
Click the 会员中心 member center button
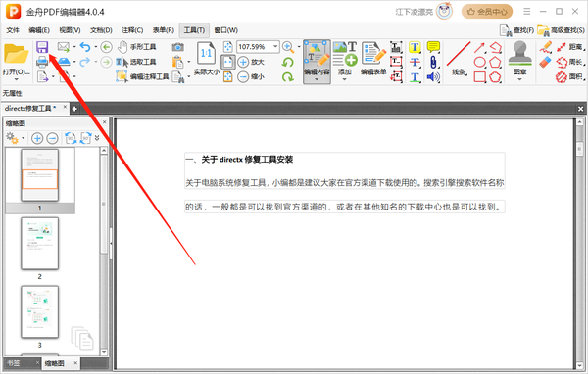(x=487, y=12)
